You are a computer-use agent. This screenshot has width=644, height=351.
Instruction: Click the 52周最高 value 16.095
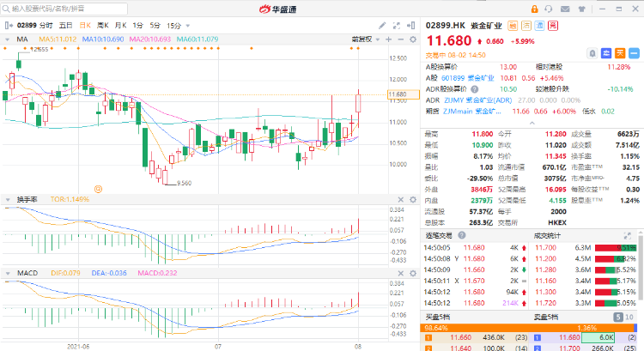click(556, 190)
